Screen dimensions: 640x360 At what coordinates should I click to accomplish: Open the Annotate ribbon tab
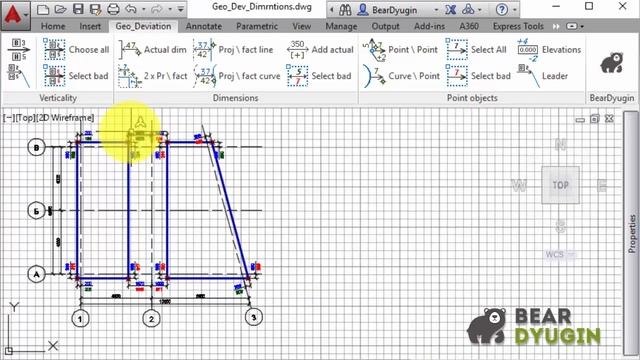pyautogui.click(x=204, y=26)
